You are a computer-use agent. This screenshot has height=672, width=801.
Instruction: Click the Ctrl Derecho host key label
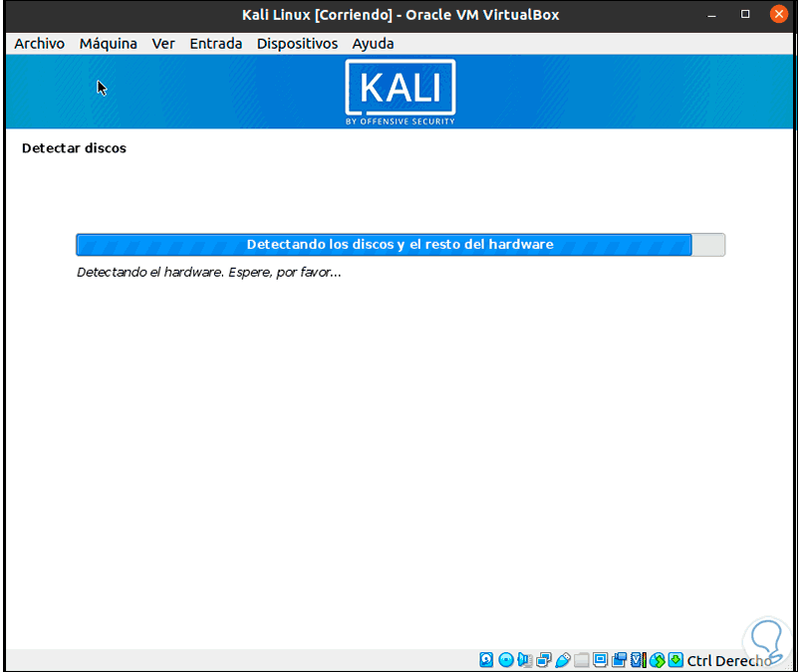(729, 661)
